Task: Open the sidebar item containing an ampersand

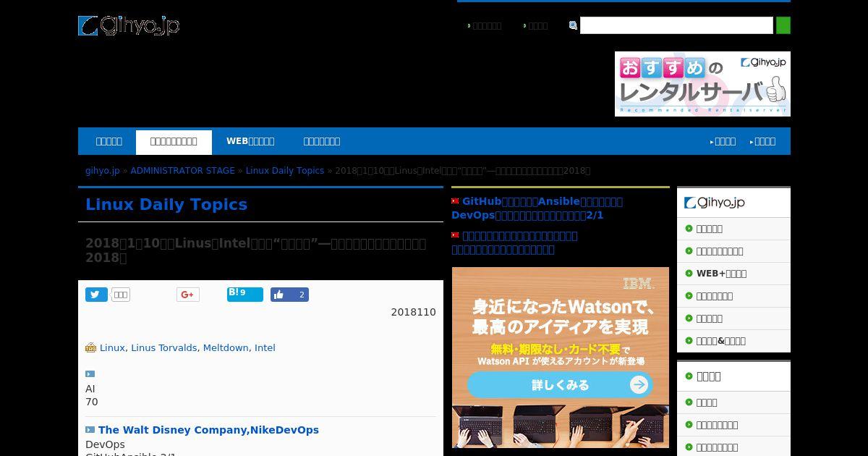Action: click(x=733, y=341)
